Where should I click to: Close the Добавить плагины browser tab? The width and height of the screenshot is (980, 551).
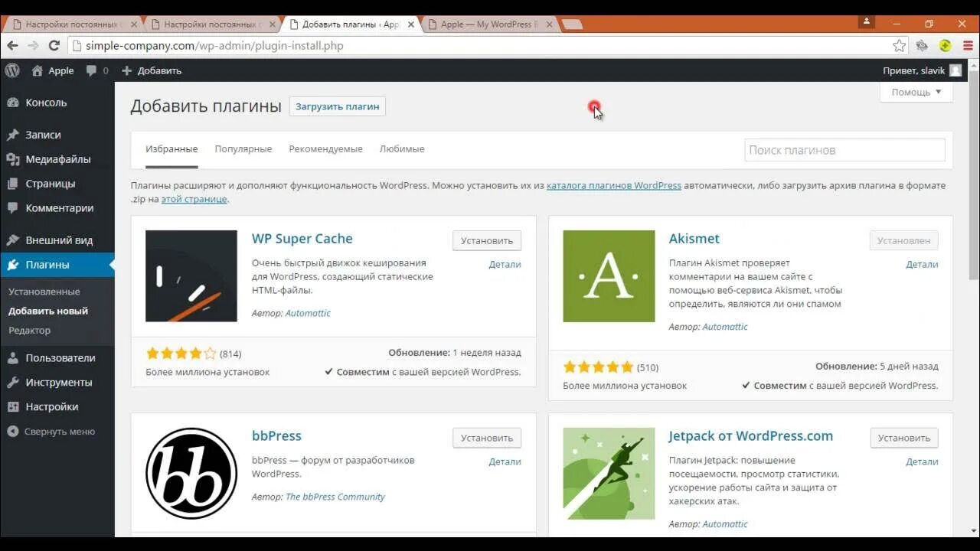pyautogui.click(x=411, y=24)
